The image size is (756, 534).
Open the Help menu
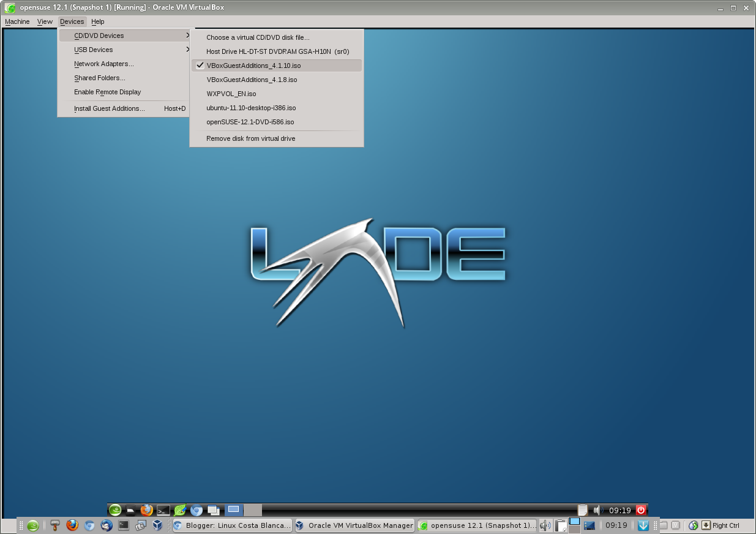pos(98,21)
